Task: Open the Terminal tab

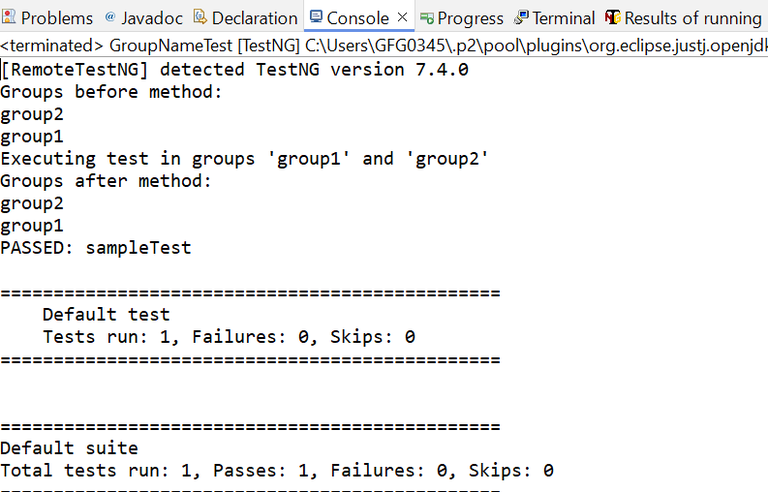Action: tap(563, 18)
